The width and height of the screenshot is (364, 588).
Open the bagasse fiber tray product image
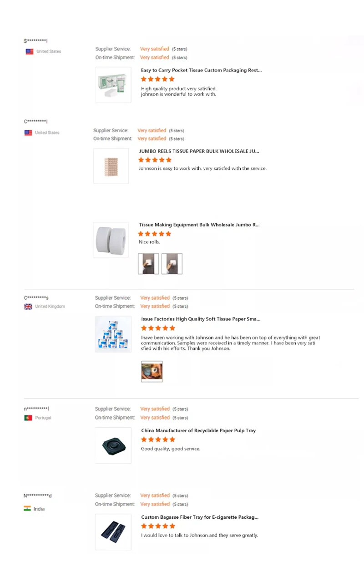point(113,532)
